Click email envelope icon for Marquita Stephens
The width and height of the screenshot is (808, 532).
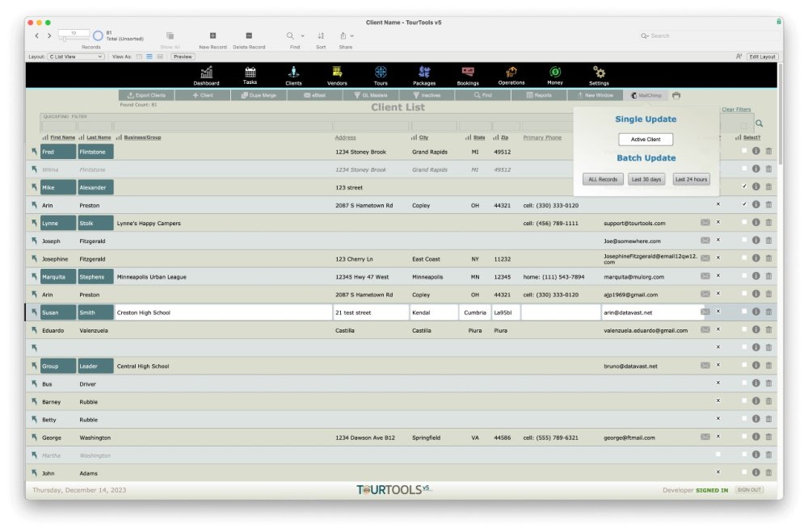coord(705,276)
